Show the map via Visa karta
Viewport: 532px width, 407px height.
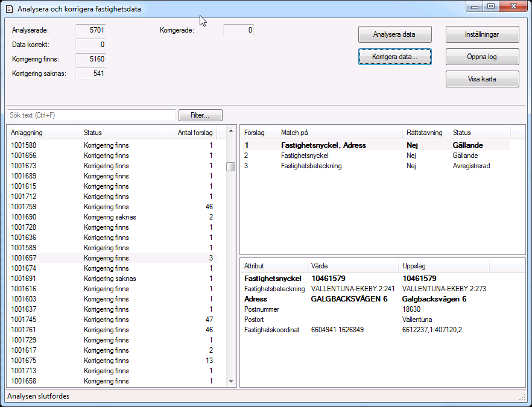(482, 79)
